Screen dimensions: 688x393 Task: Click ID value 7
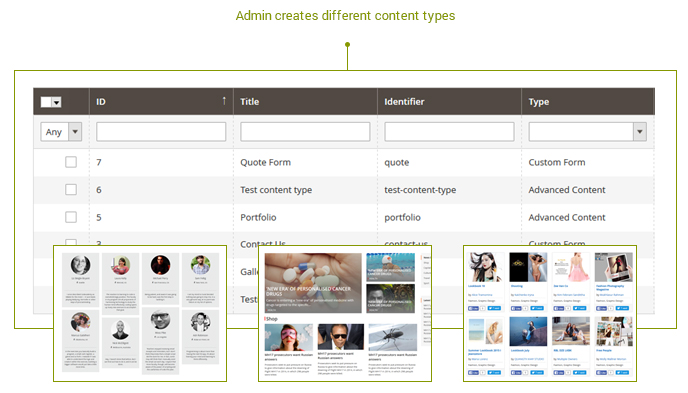pos(99,162)
